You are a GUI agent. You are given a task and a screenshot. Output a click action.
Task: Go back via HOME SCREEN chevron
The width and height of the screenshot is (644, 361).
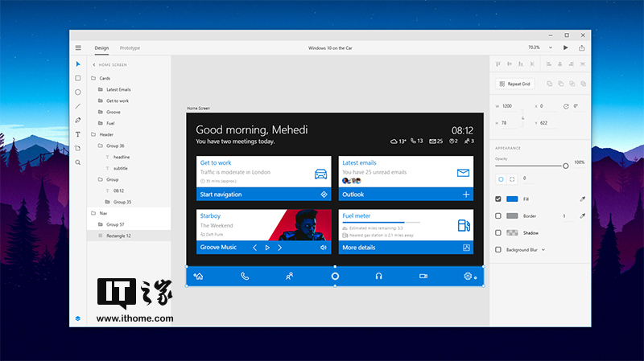click(94, 65)
